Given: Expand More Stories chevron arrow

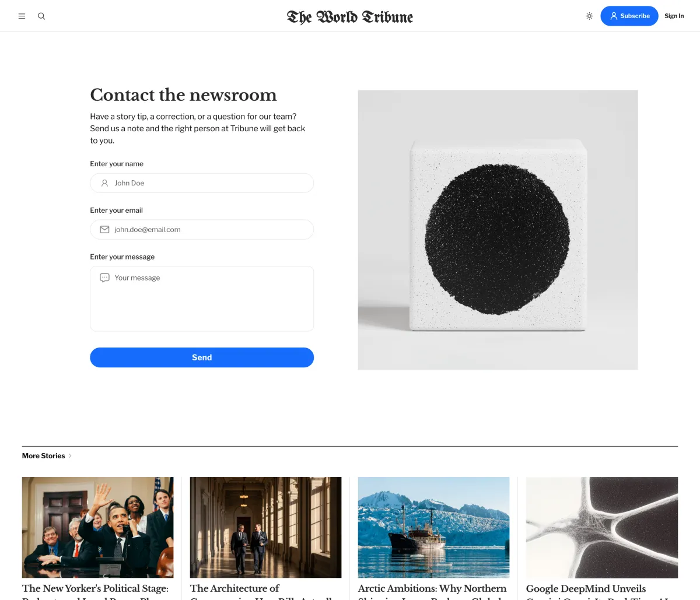Looking at the screenshot, I should click(x=70, y=456).
